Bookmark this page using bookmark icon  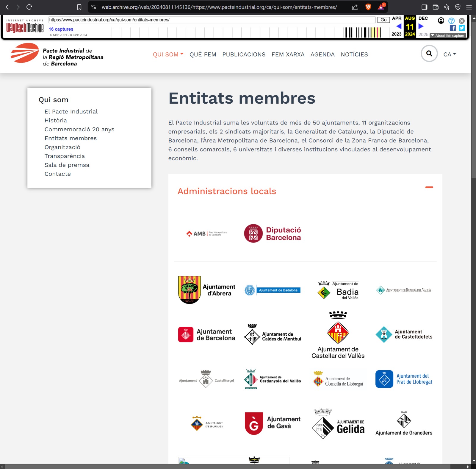click(79, 7)
